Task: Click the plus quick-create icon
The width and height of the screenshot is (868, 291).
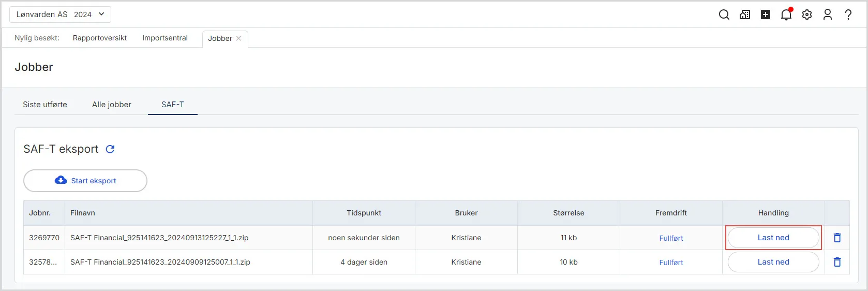Action: [x=766, y=14]
